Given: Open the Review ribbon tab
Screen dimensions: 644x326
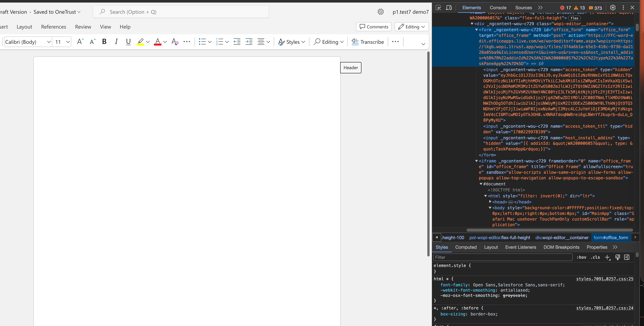Looking at the screenshot, I should 83,27.
